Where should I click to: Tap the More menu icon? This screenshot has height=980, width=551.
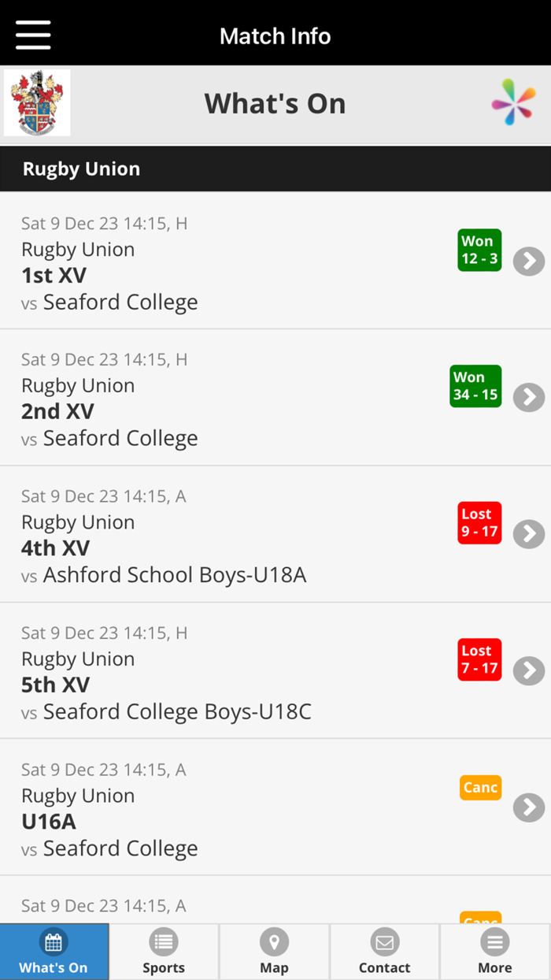pos(495,942)
